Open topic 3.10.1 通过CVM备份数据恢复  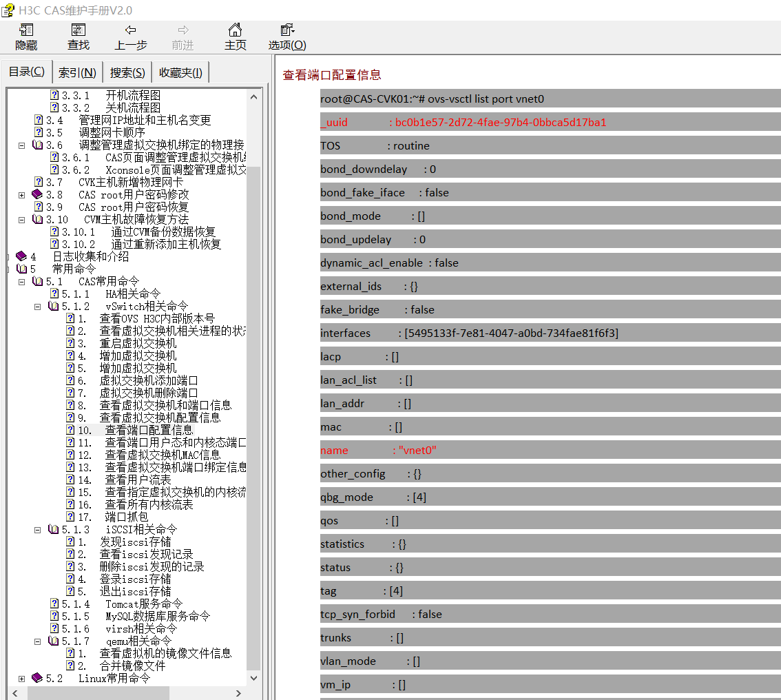138,231
